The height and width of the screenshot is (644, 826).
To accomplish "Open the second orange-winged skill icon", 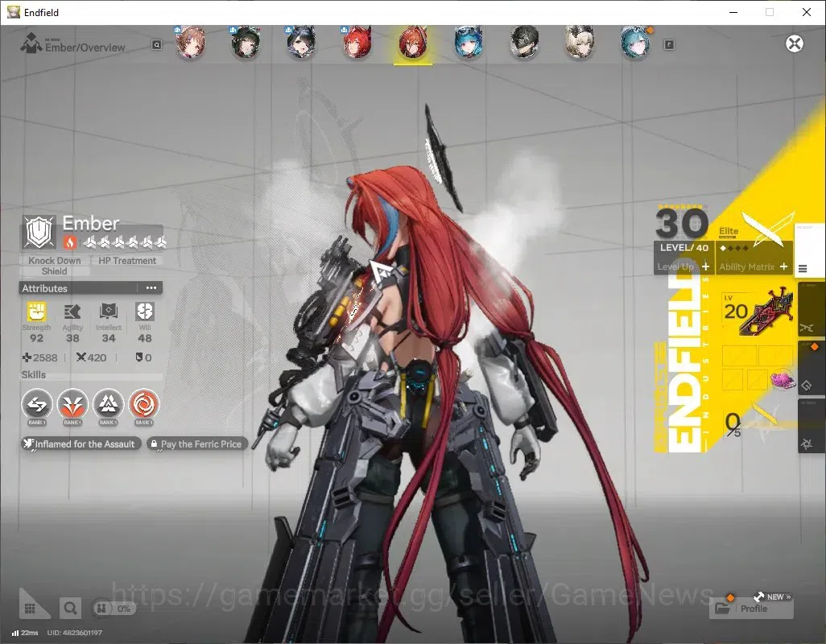I will click(72, 404).
